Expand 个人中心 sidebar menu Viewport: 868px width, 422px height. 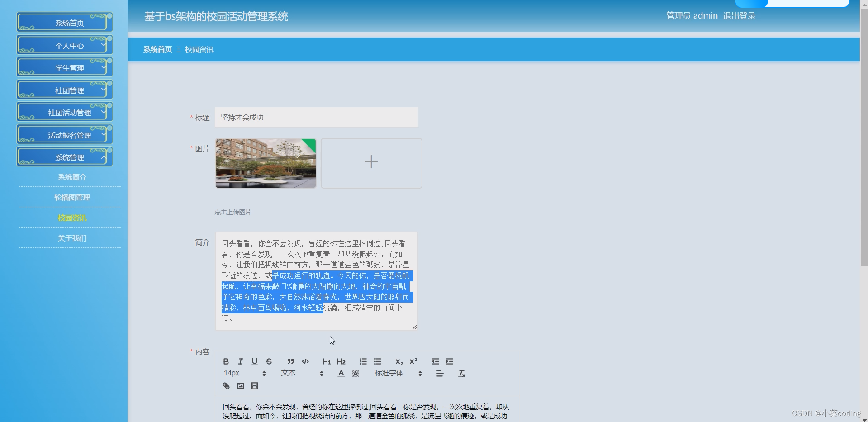(x=65, y=45)
